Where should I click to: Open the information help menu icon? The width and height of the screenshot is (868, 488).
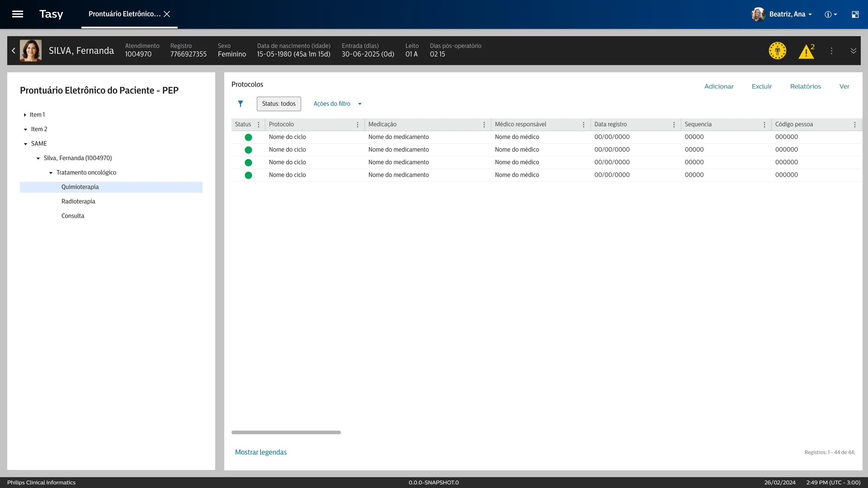pyautogui.click(x=831, y=14)
